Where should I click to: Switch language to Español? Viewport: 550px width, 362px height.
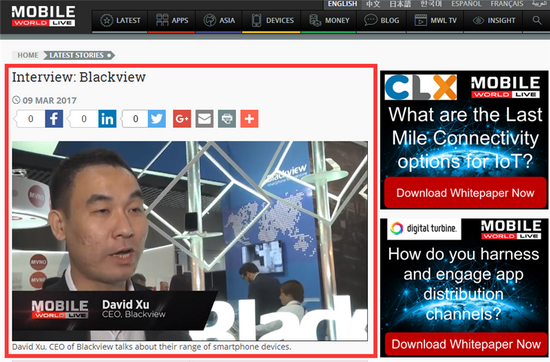click(x=467, y=4)
